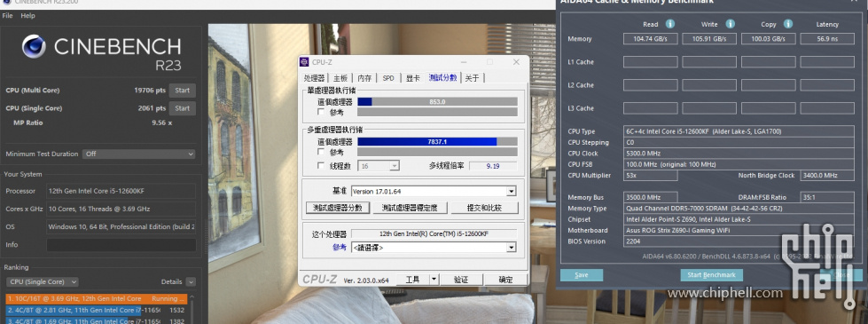Open the 參考 <請選擇> reference dropdown
This screenshot has height=324, width=868.
(434, 248)
